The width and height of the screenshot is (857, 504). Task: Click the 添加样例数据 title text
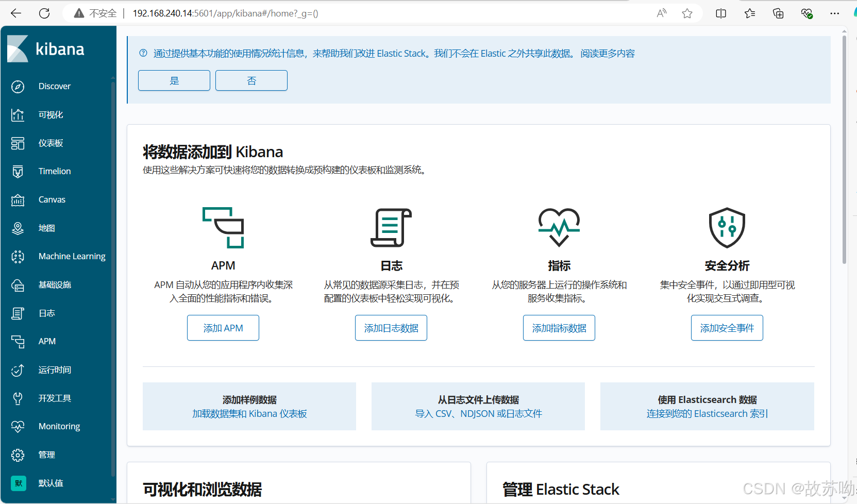249,400
